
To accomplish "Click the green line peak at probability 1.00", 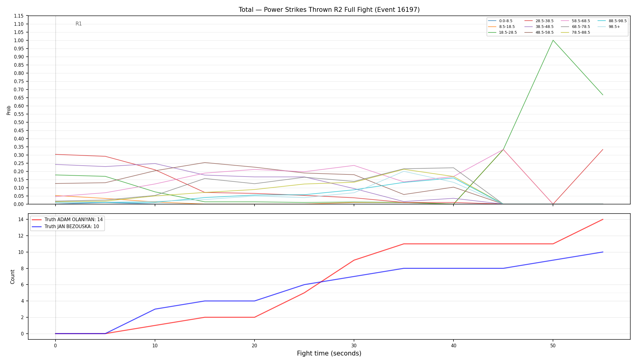I will click(553, 40).
